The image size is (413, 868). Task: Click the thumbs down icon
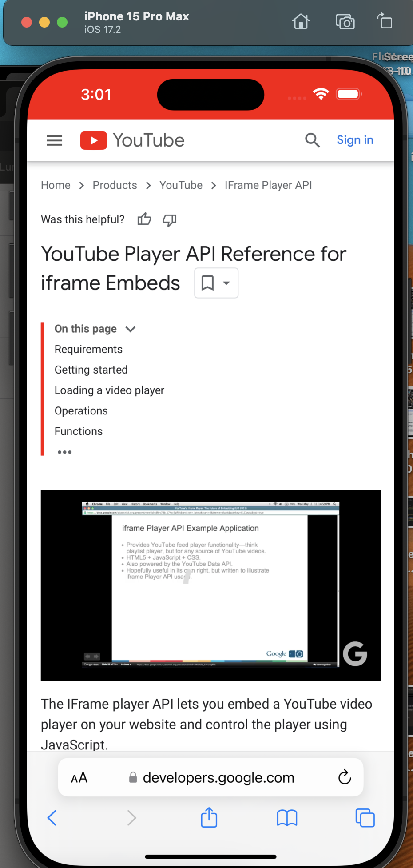tap(169, 219)
